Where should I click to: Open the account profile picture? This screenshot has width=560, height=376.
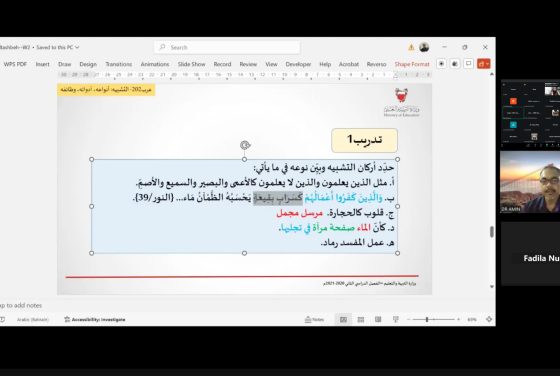pyautogui.click(x=424, y=47)
